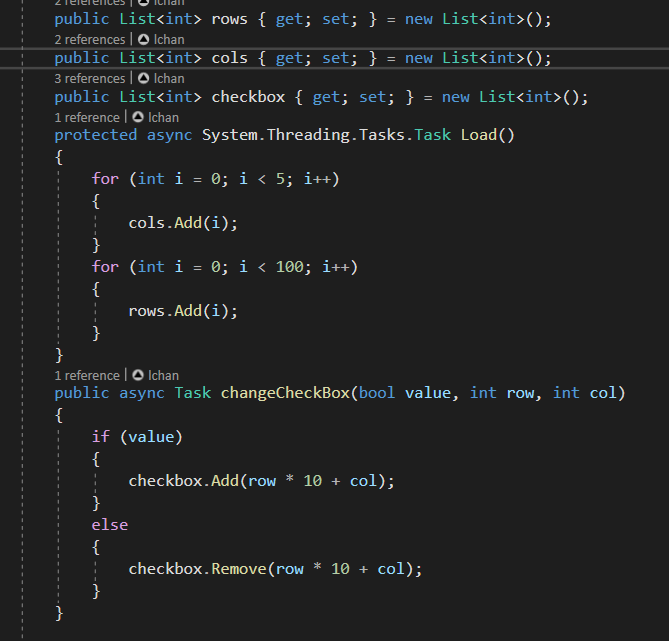Click the 'Task' return type of changeCheckBox
This screenshot has width=669, height=641.
pos(192,393)
